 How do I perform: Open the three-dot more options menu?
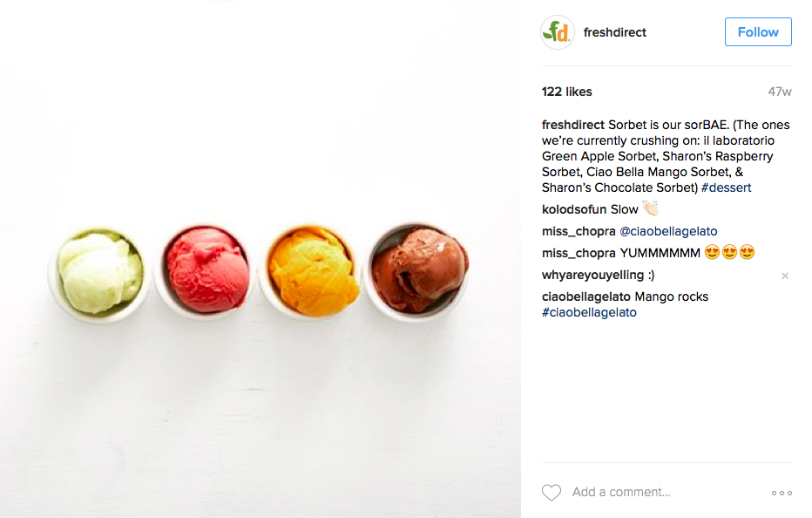[x=782, y=493]
